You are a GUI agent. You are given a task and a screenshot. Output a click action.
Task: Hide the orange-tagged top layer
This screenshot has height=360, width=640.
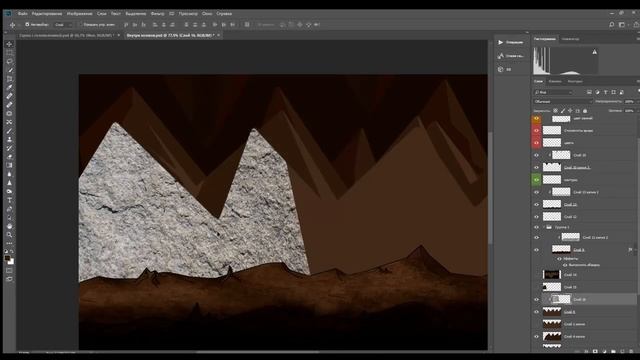pyautogui.click(x=536, y=119)
